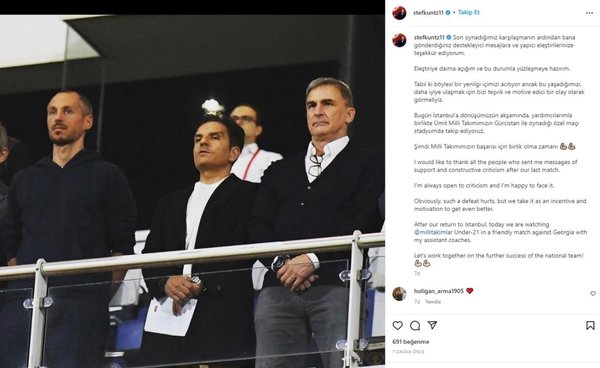Save post with bookmark icon
Image resolution: width=600 pixels, height=368 pixels.
590,326
